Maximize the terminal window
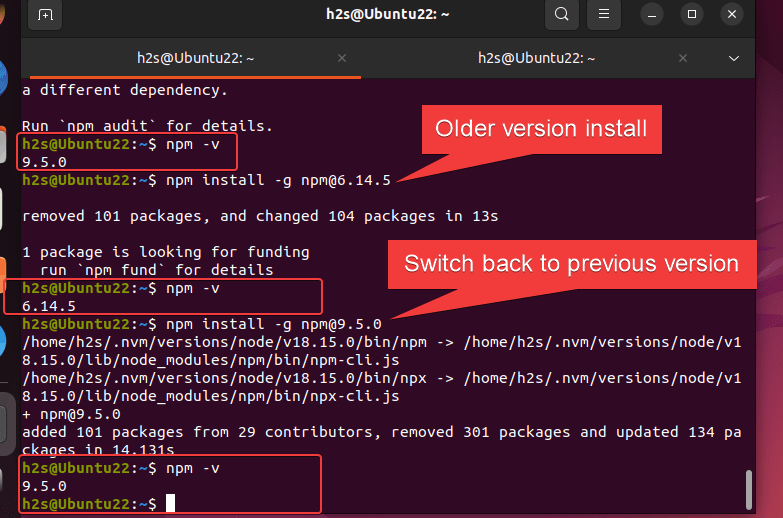 tap(692, 14)
